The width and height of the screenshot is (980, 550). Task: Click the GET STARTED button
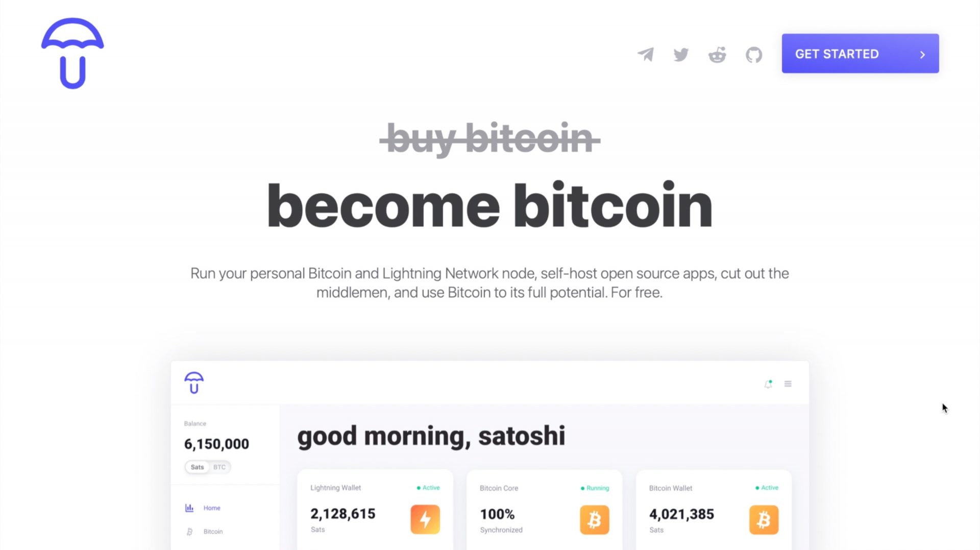pos(860,53)
